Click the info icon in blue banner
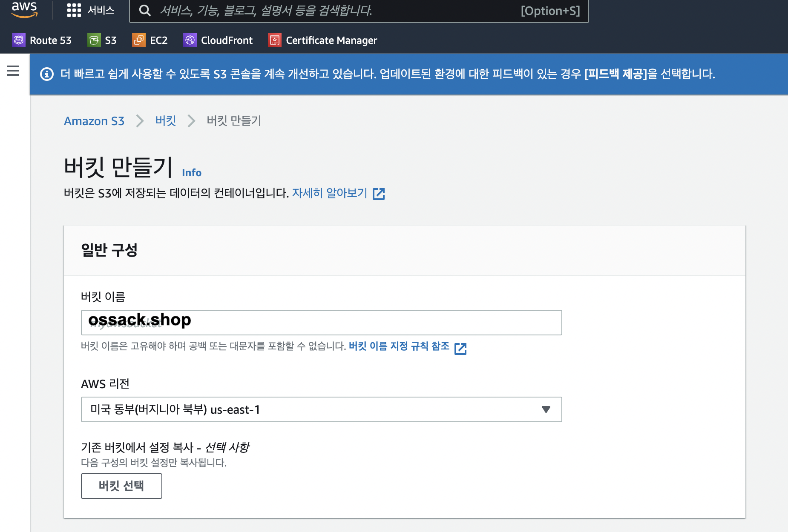 coord(47,74)
